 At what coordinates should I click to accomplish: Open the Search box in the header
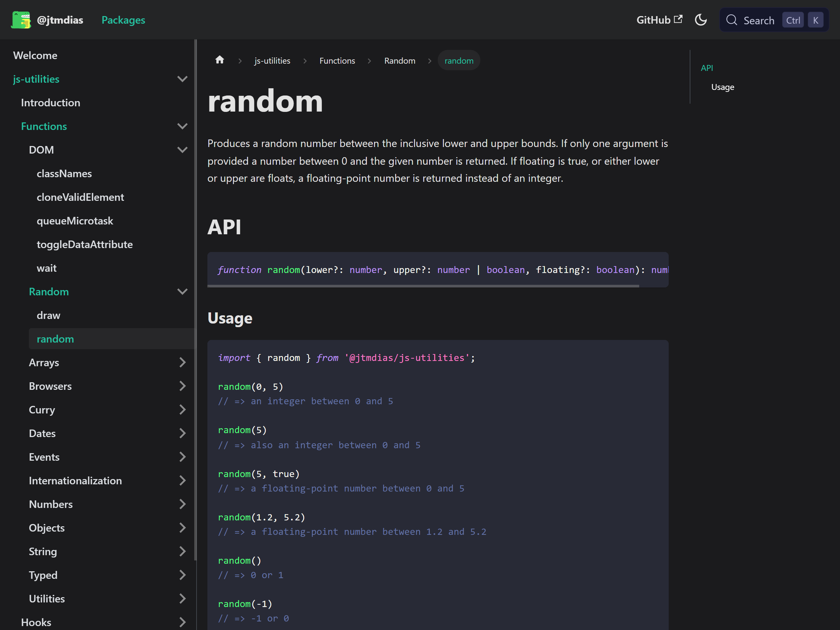[x=774, y=20]
